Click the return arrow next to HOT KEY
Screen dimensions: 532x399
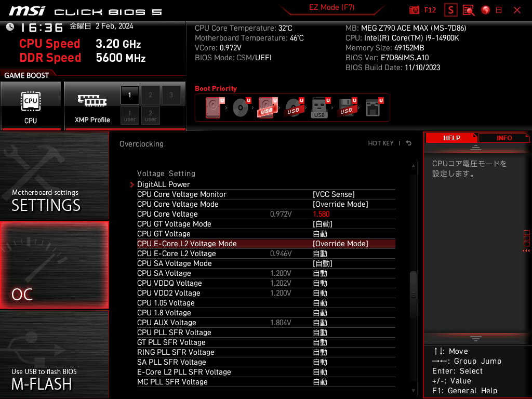[x=409, y=143]
